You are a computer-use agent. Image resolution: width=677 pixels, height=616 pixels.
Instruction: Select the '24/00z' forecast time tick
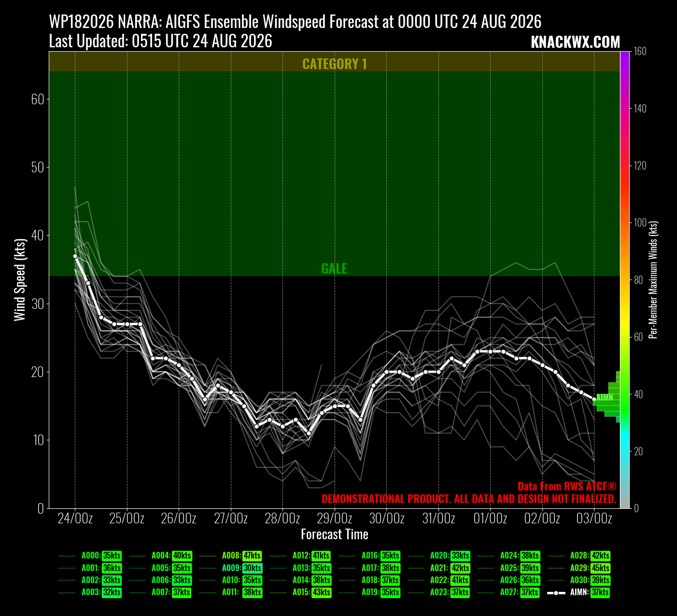pyautogui.click(x=75, y=519)
